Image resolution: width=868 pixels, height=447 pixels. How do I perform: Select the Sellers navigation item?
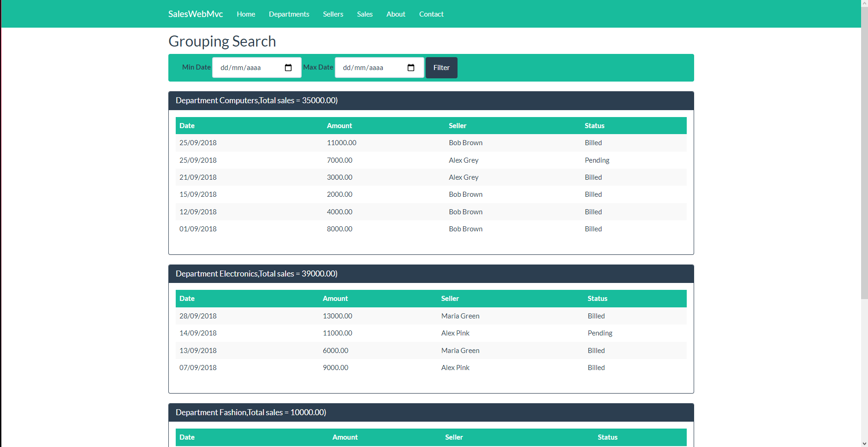click(x=333, y=14)
